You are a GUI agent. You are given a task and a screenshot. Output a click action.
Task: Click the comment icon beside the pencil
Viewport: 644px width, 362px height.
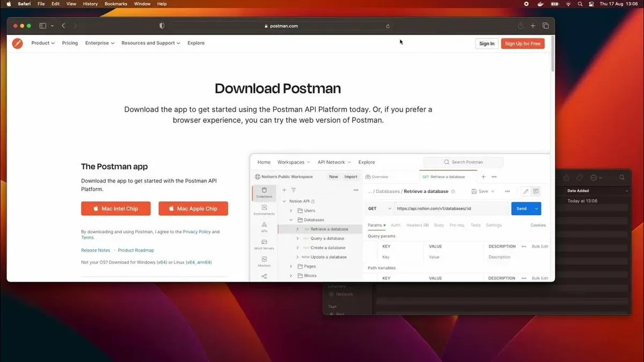[x=536, y=191]
